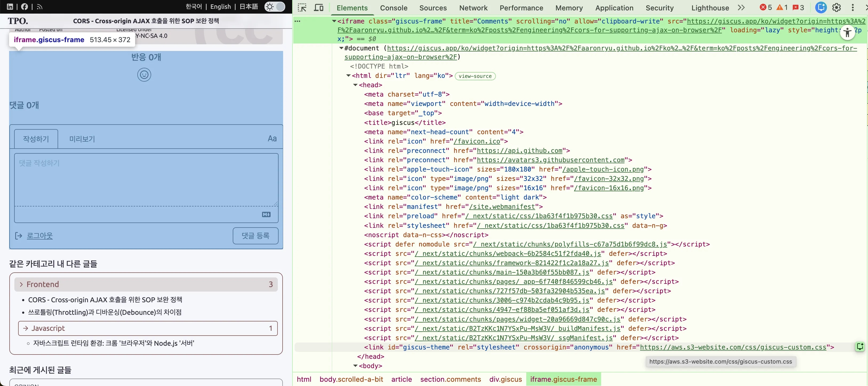Click the logout arrow icon
The height and width of the screenshot is (386, 868).
[19, 236]
